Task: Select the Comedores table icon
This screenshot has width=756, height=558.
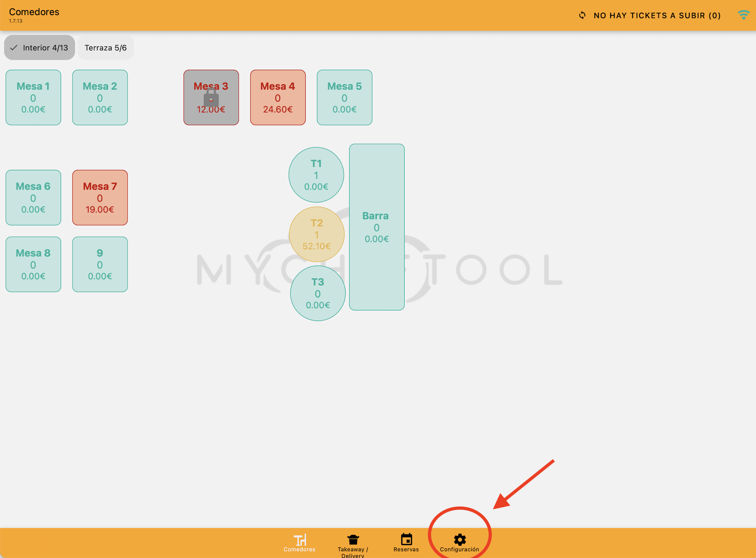Action: pos(300,540)
